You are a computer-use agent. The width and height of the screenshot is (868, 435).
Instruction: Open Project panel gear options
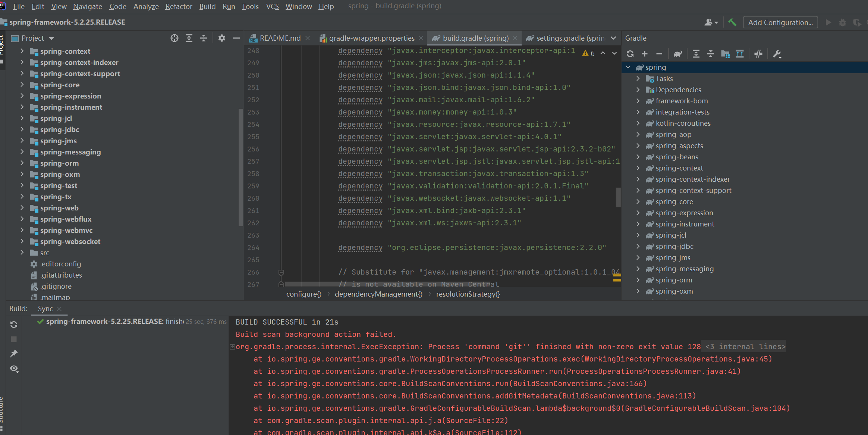pos(222,38)
